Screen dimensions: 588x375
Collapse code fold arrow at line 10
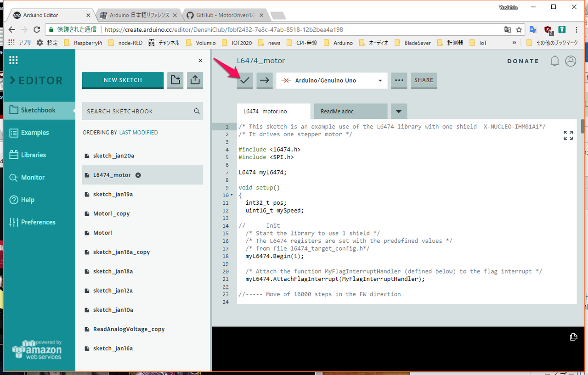(232, 196)
